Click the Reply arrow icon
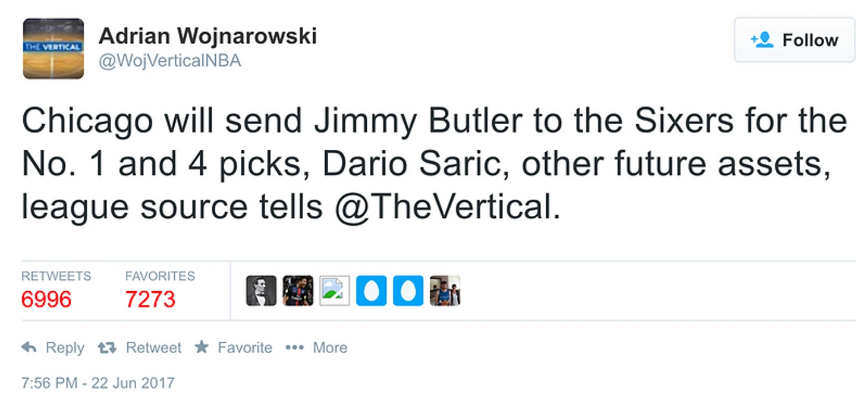 point(29,347)
